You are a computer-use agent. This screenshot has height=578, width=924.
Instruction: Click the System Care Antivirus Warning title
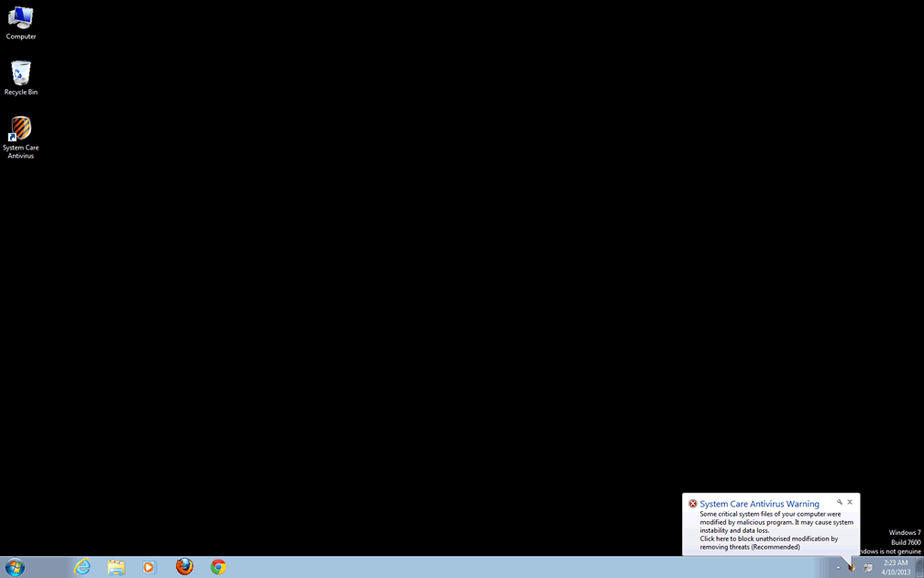click(759, 504)
